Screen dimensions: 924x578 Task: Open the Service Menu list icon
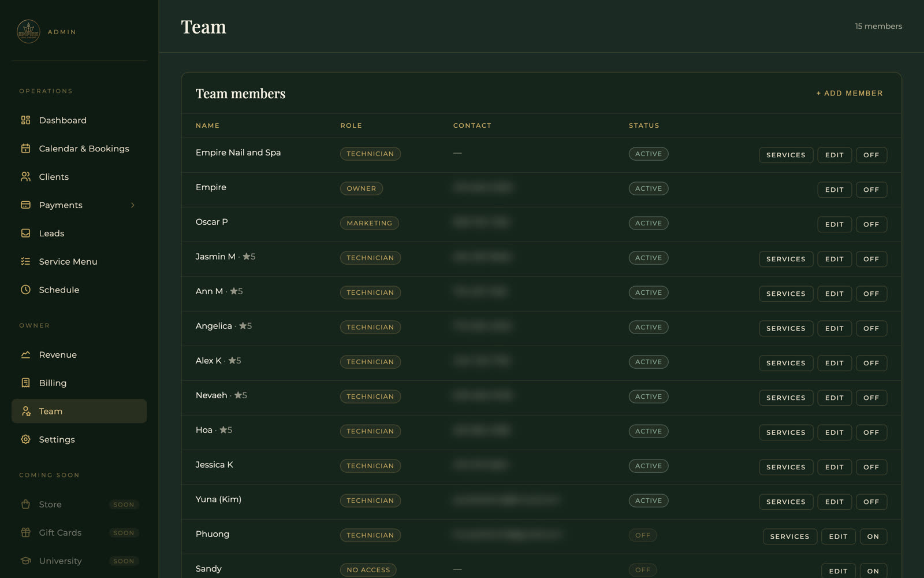point(25,262)
